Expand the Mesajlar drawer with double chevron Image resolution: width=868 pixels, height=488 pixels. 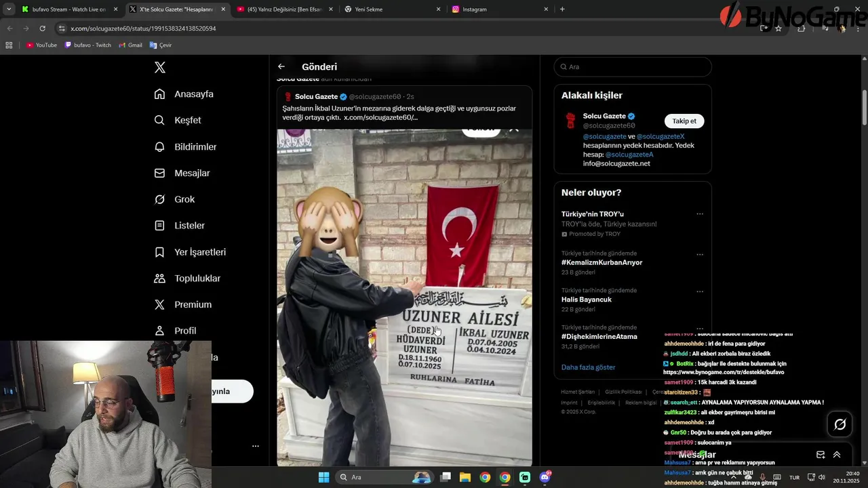(x=837, y=455)
